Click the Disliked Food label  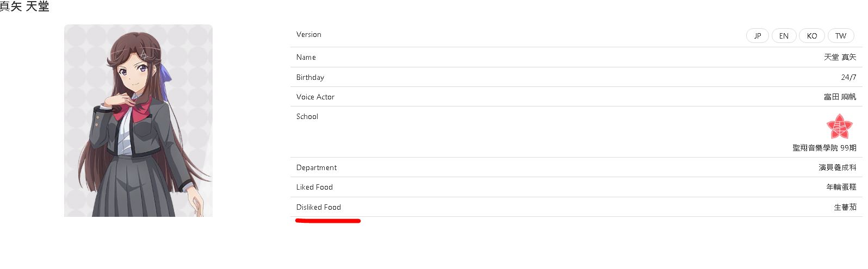[319, 207]
